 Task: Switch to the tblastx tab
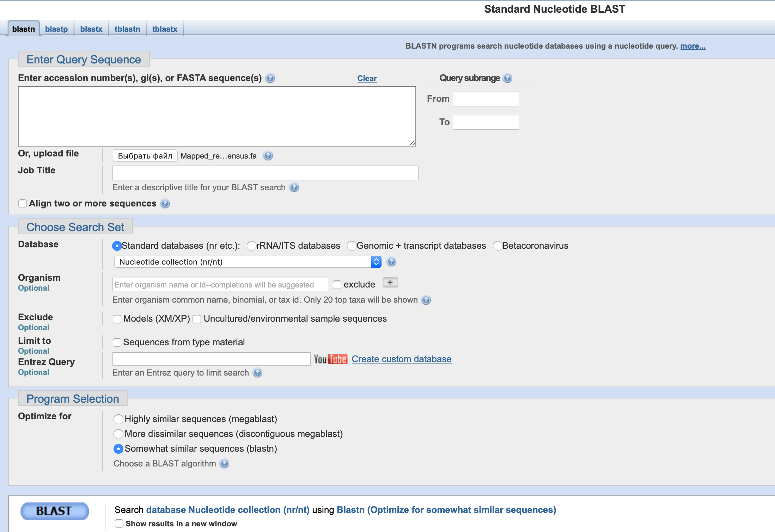coord(165,29)
